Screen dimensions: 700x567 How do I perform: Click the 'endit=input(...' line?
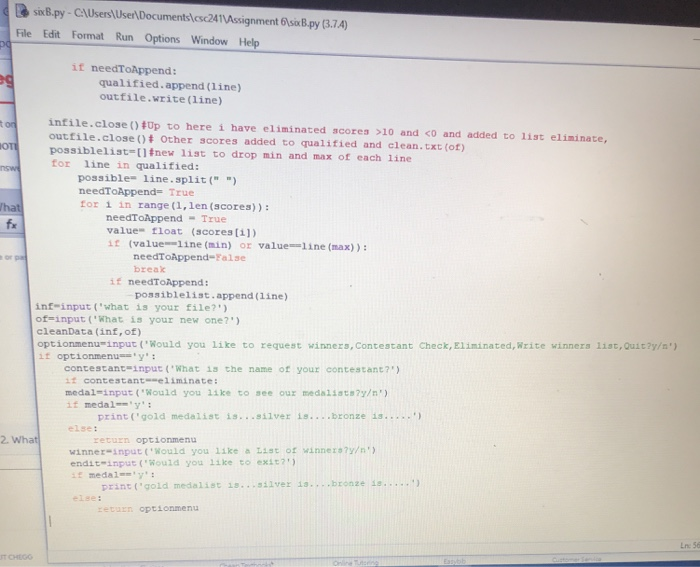pyautogui.click(x=183, y=463)
